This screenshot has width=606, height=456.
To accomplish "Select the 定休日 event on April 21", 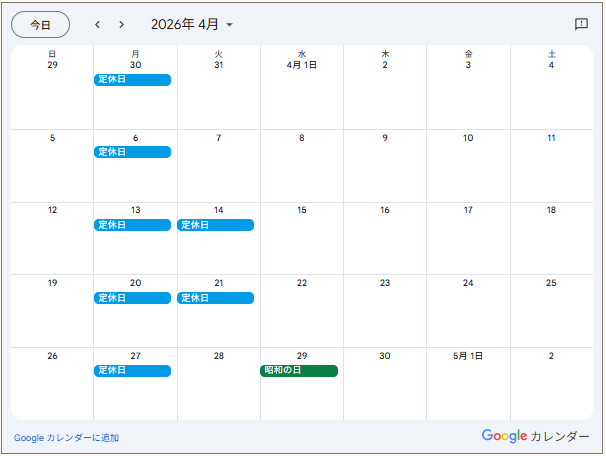I will click(216, 298).
